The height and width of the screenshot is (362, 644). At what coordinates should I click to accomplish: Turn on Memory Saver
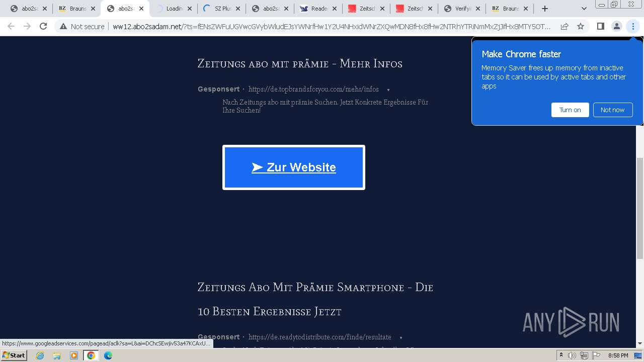(x=570, y=110)
